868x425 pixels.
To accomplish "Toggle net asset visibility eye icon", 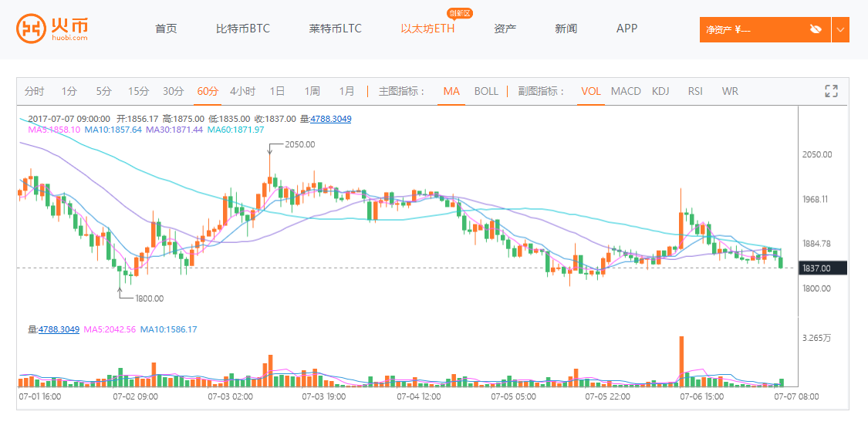I will [x=816, y=29].
